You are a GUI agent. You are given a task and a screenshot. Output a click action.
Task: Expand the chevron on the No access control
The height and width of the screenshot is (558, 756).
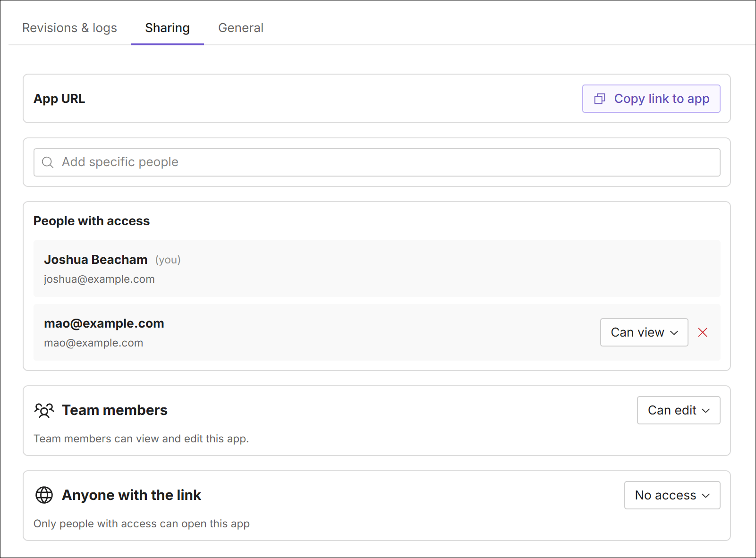[706, 496]
